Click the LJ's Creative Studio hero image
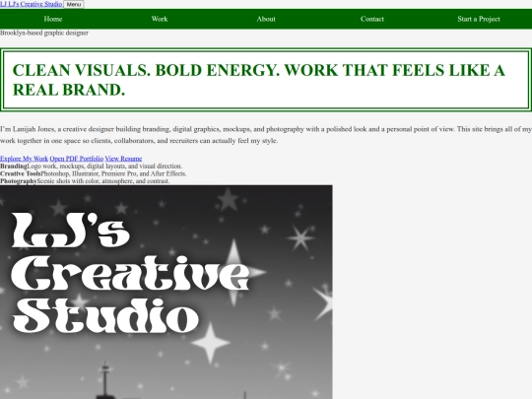This screenshot has height=399, width=532. [166, 293]
